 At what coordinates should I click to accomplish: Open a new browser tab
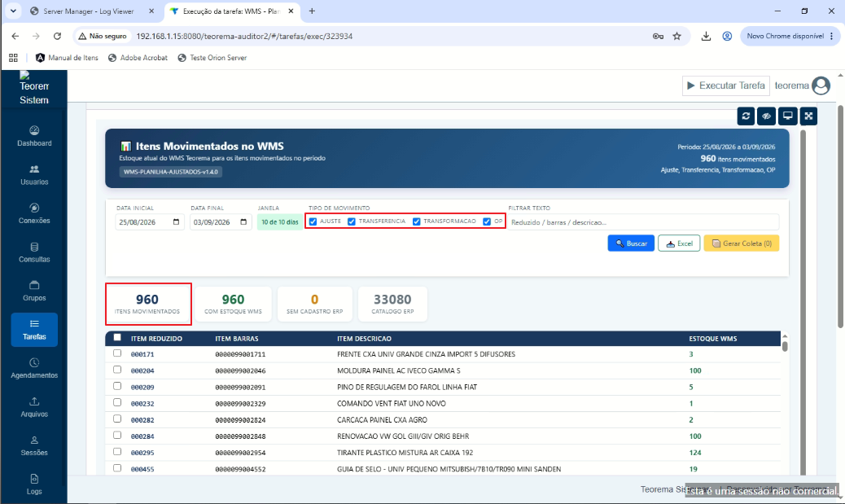[x=312, y=11]
